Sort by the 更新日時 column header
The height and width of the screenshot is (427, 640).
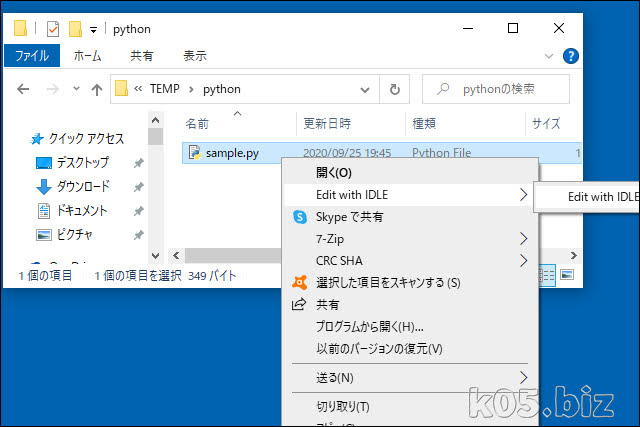(327, 123)
